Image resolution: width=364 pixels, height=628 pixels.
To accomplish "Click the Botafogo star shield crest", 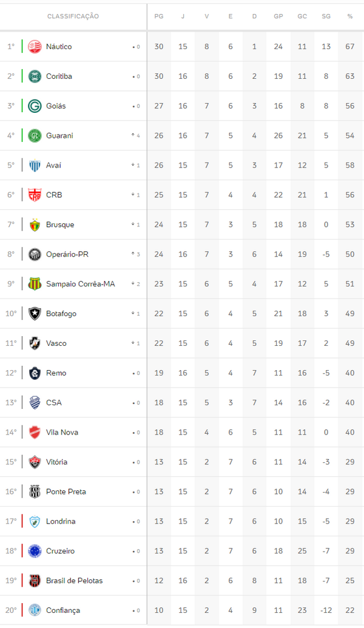I will tap(35, 314).
